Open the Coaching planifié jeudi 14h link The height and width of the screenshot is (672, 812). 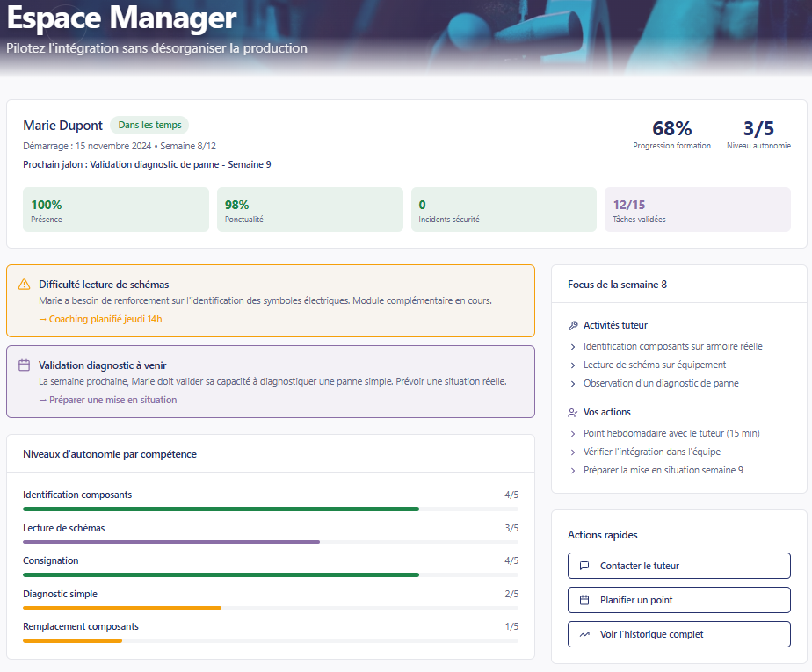102,319
